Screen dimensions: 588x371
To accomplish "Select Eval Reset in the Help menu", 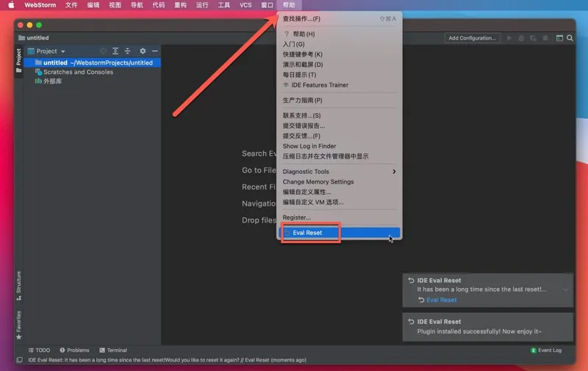I will coord(307,233).
